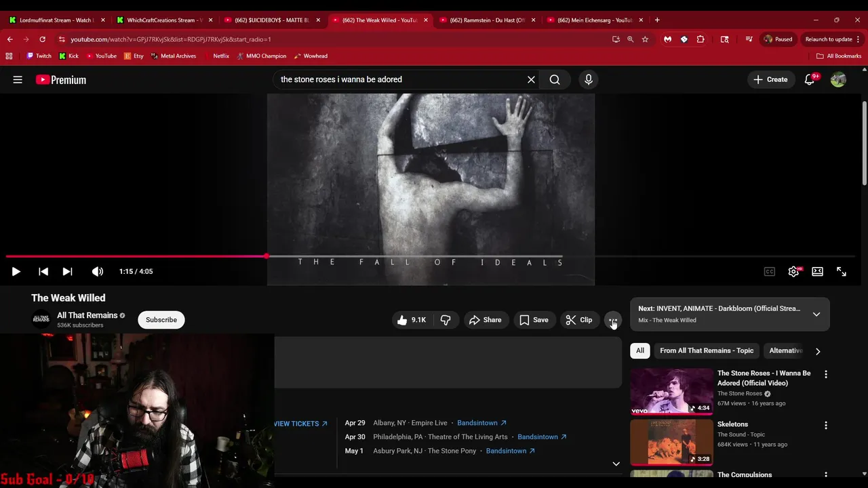
Task: Clear the search box with the X
Action: tap(531, 79)
